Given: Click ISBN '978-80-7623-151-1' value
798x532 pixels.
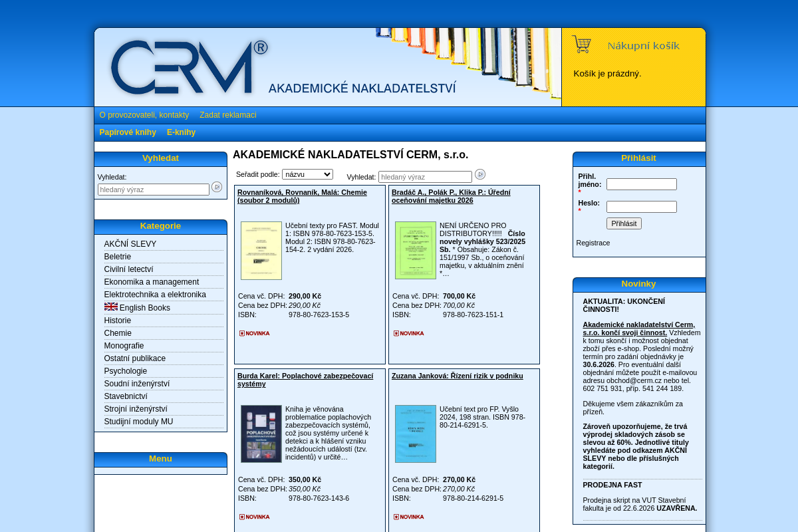Looking at the screenshot, I should (473, 315).
